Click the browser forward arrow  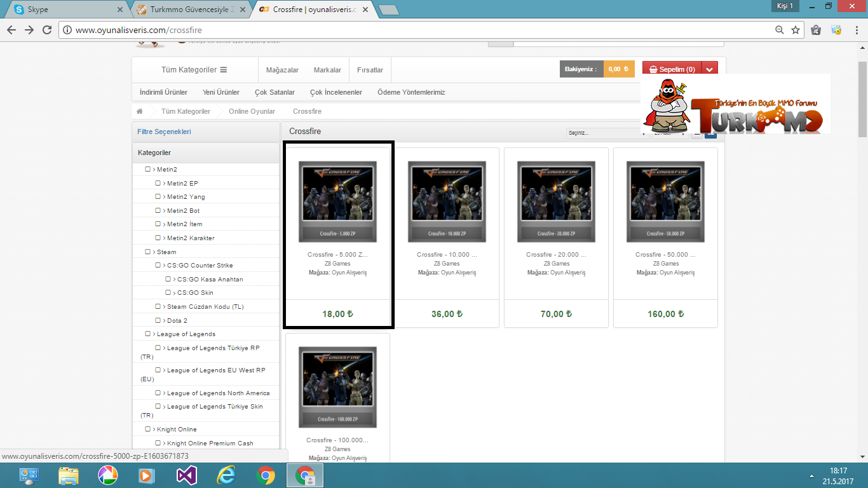click(x=29, y=30)
